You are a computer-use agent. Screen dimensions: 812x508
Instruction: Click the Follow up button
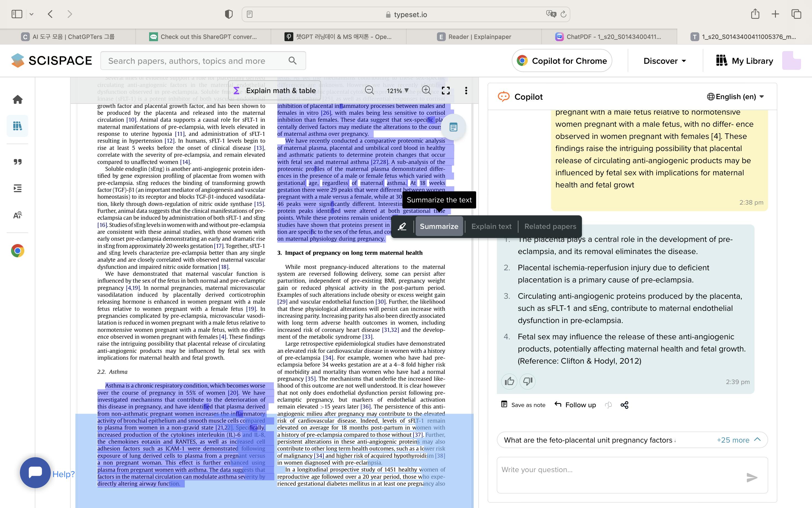575,405
